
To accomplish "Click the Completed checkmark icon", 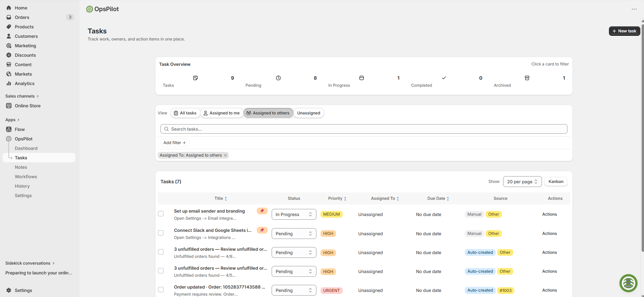I will tap(444, 78).
